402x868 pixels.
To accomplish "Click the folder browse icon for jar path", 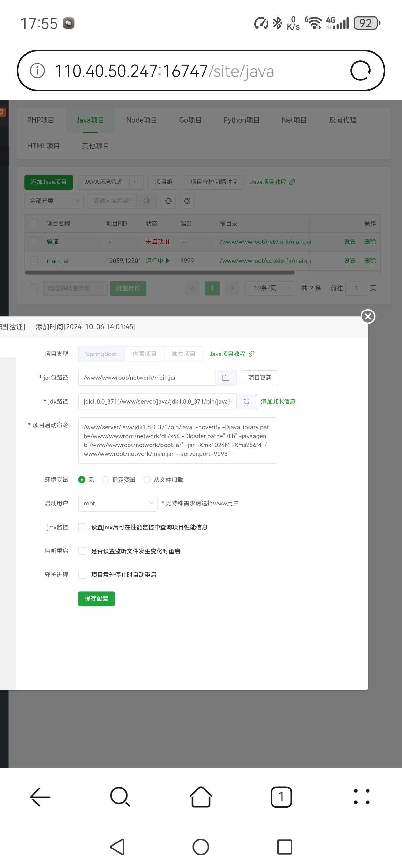I will [x=226, y=378].
